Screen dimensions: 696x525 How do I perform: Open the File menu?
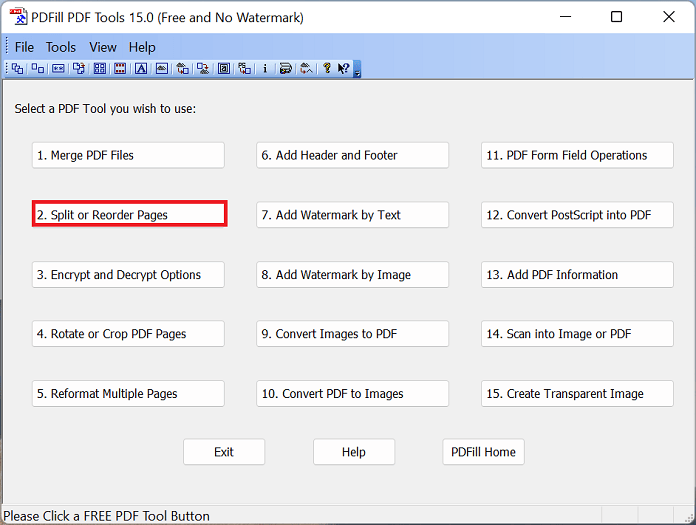click(x=24, y=47)
